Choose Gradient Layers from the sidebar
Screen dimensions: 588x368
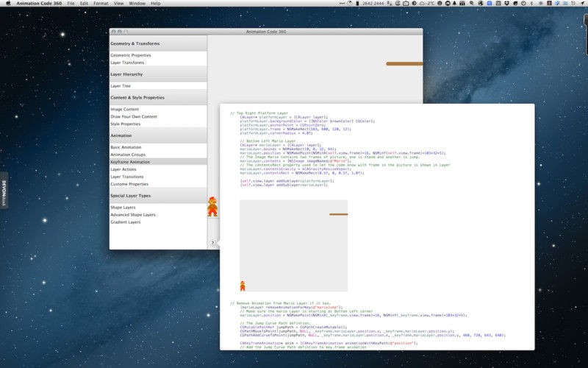(x=126, y=222)
